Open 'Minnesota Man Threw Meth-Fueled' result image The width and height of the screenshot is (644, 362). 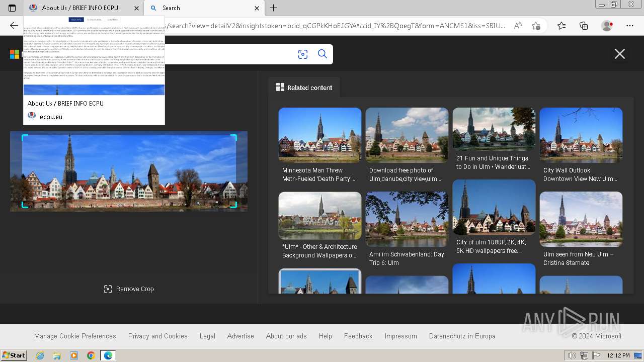point(320,135)
